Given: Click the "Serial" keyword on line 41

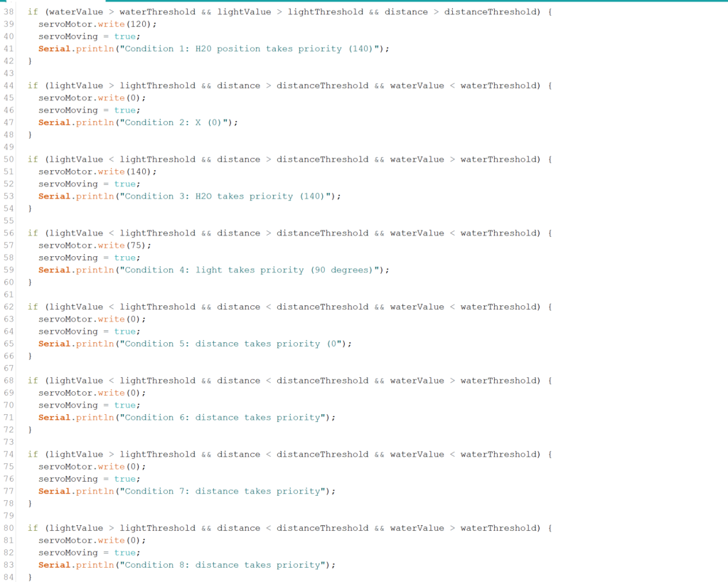Looking at the screenshot, I should tap(54, 49).
